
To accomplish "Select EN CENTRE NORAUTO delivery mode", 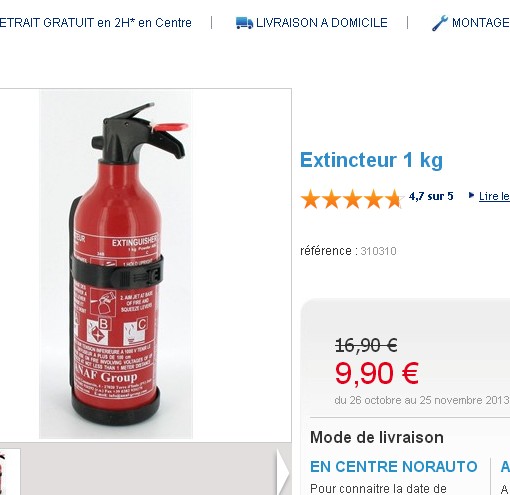I will 393,467.
